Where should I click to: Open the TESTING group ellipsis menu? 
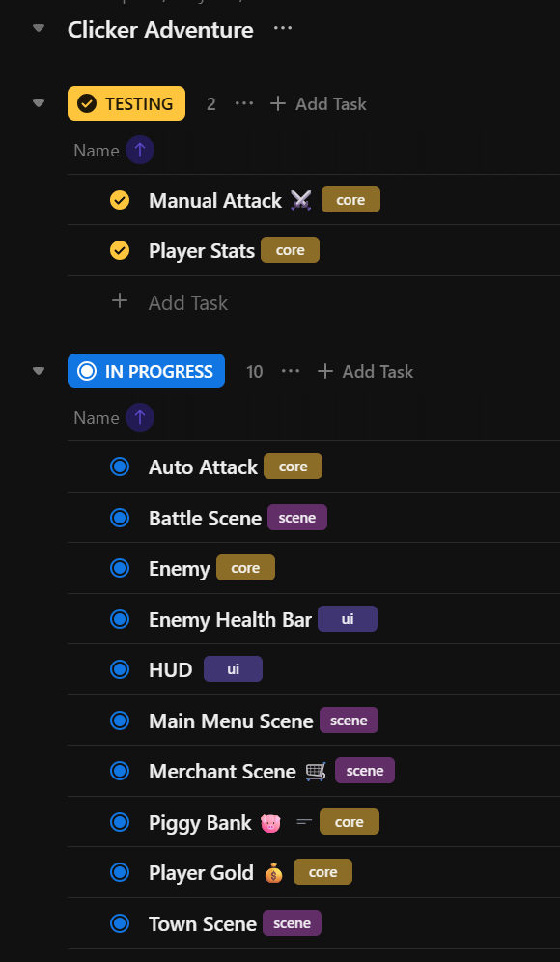[244, 103]
